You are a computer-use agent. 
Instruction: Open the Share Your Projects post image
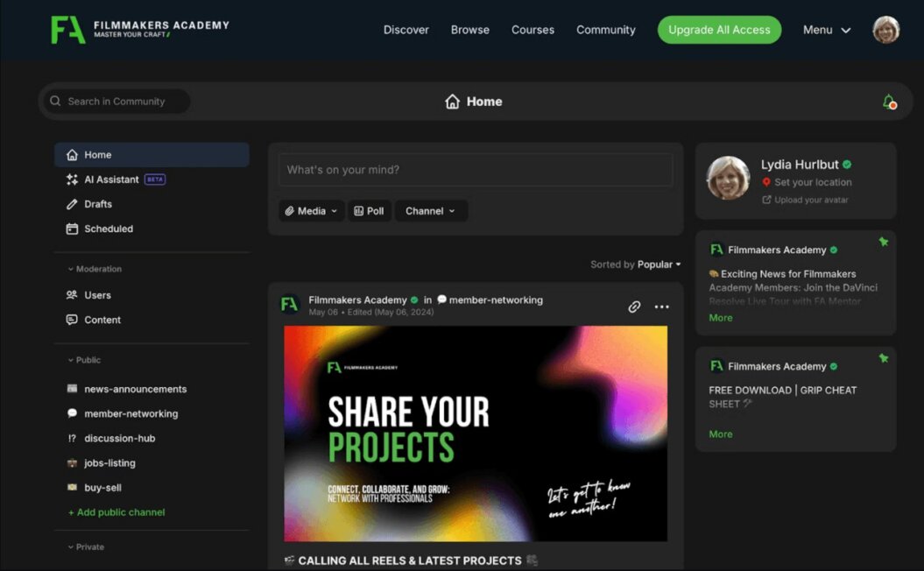[476, 434]
